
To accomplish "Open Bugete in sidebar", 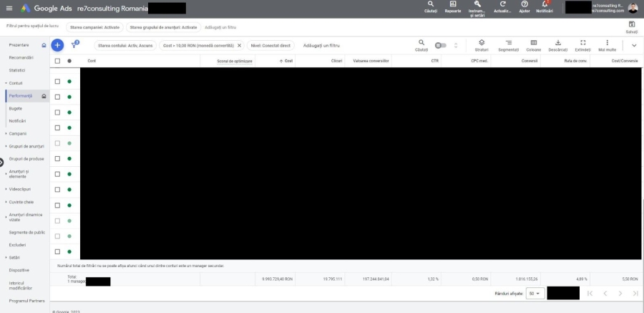I will pos(16,109).
